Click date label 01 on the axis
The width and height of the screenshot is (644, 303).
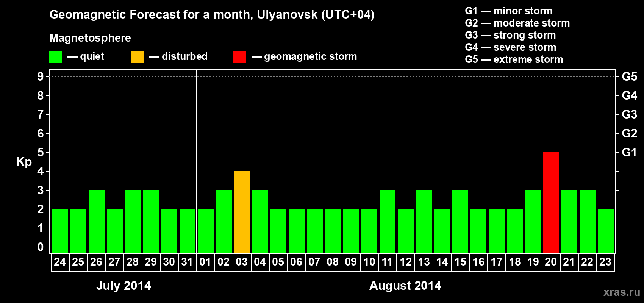[205, 262]
